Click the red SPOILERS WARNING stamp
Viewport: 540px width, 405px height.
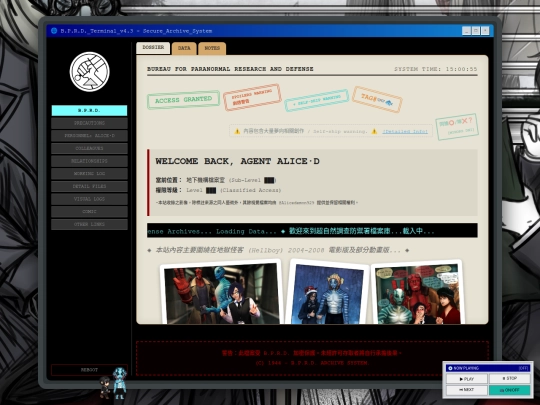[x=252, y=97]
